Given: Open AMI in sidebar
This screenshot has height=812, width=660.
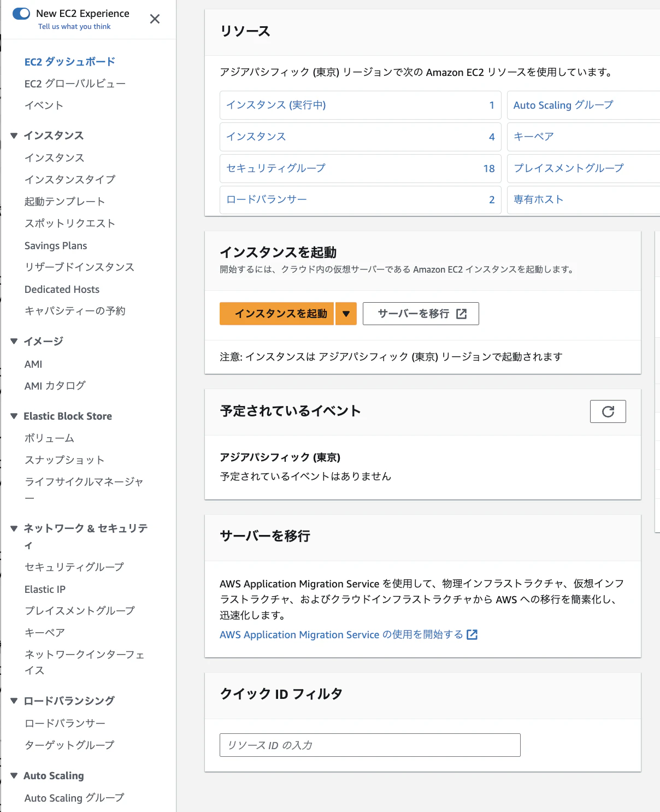Looking at the screenshot, I should coord(33,364).
